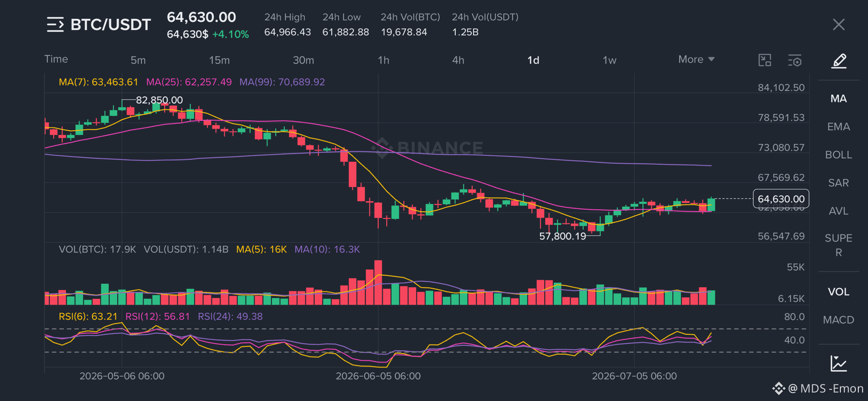868x401 pixels.
Task: Click the 82,850.00 high price marker
Action: [x=159, y=100]
